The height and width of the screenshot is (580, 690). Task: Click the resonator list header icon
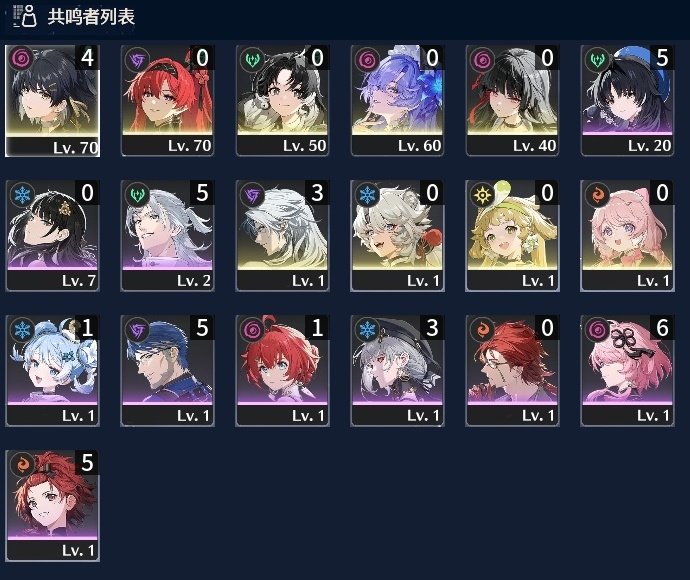[25, 16]
